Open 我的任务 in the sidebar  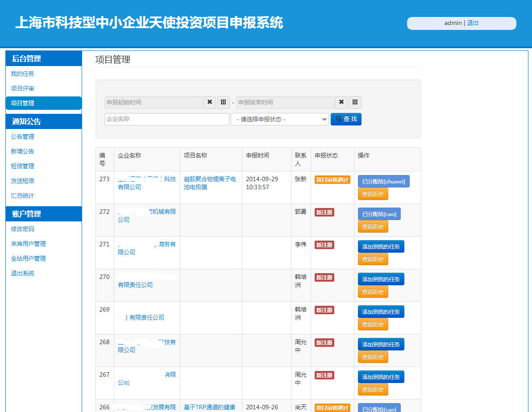tap(23, 74)
